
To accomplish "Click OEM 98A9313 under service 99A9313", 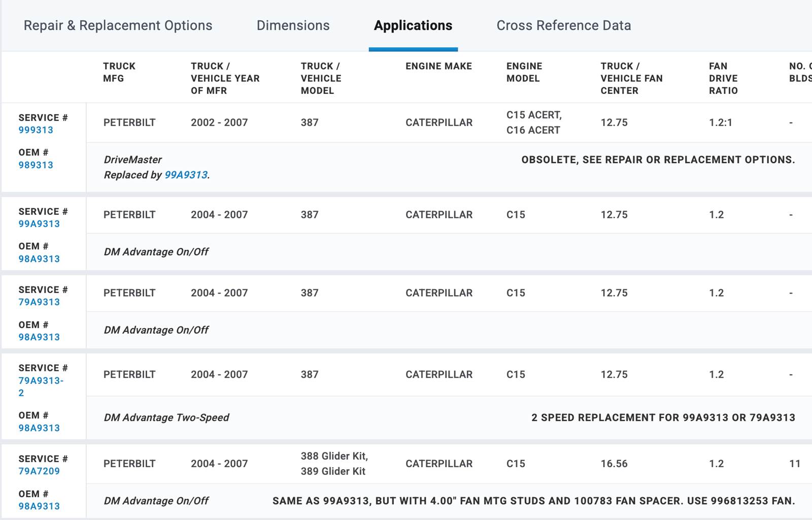I will pos(39,259).
